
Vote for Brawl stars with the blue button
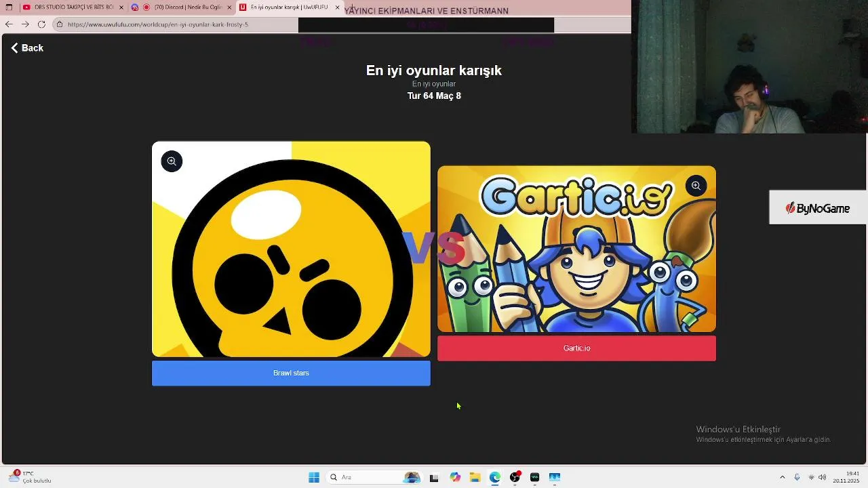click(291, 373)
